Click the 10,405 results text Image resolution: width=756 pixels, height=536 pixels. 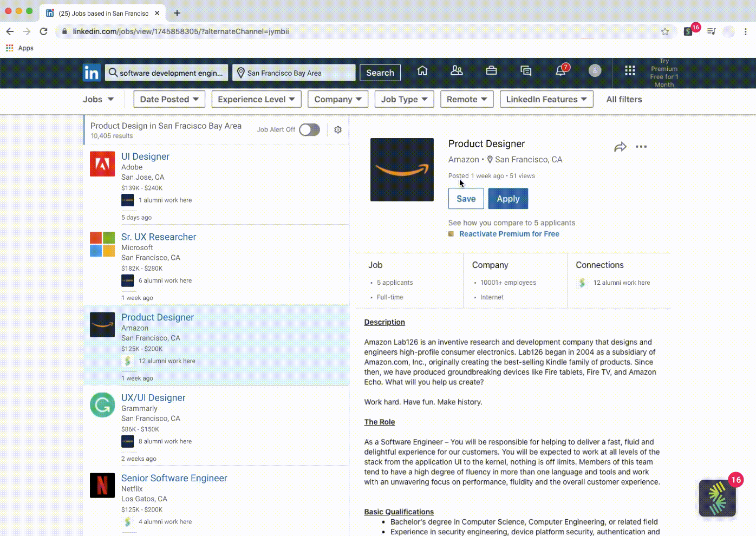tap(112, 136)
